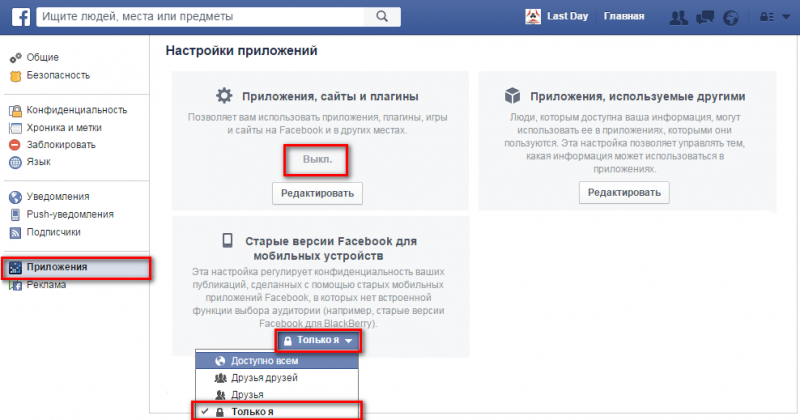Click the Facebook logo icon
The width and height of the screenshot is (800, 420).
coord(21,17)
